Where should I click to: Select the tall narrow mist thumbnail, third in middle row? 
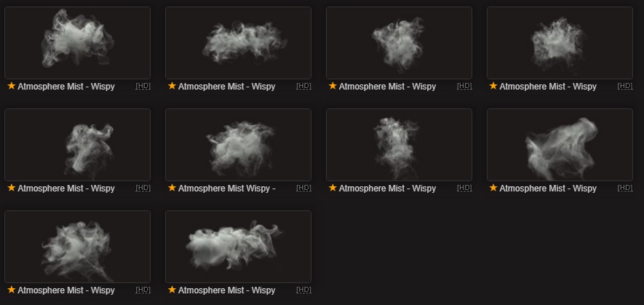pos(399,145)
